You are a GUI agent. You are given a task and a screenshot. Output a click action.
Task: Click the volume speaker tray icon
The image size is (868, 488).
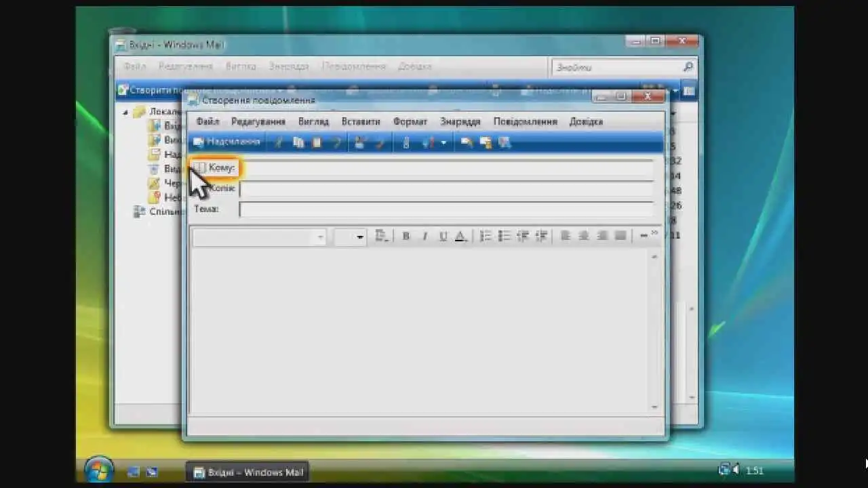(x=736, y=470)
